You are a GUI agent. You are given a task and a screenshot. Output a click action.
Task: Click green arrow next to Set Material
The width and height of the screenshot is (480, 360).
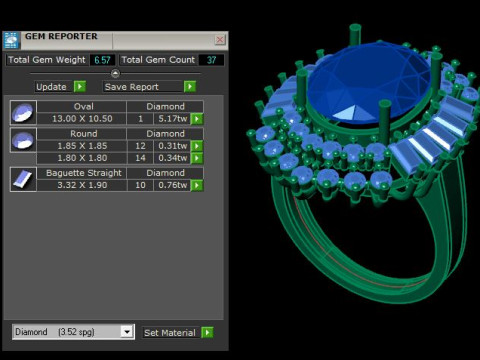pyautogui.click(x=207, y=333)
